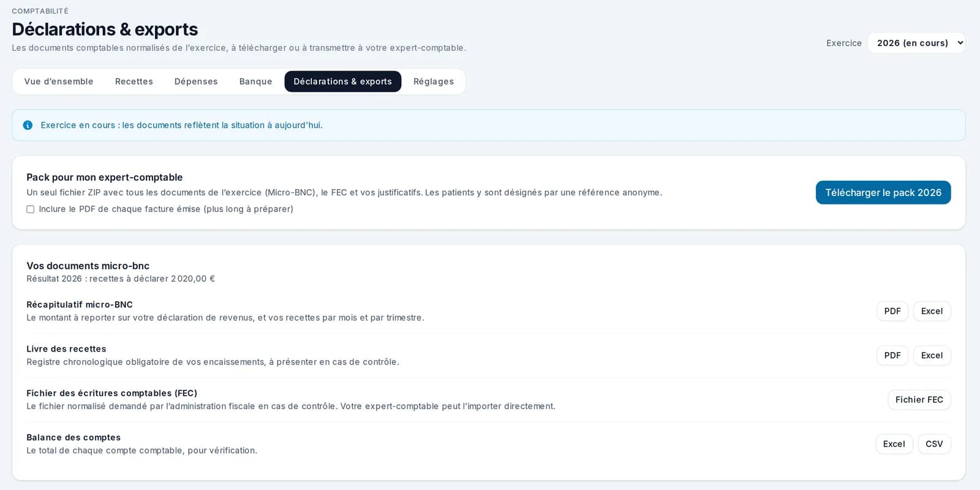Open the Exercice 2026 (en cours) dropdown
980x490 pixels.
pyautogui.click(x=916, y=43)
